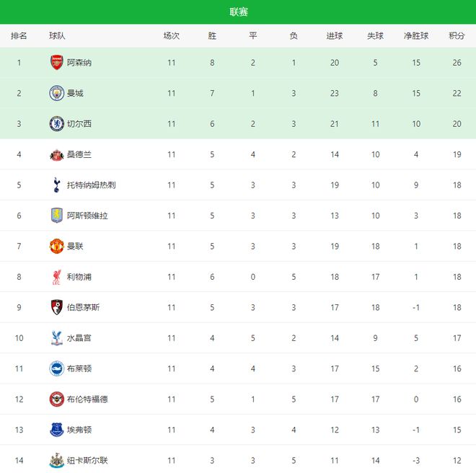Click the 积分 column header

click(x=457, y=36)
